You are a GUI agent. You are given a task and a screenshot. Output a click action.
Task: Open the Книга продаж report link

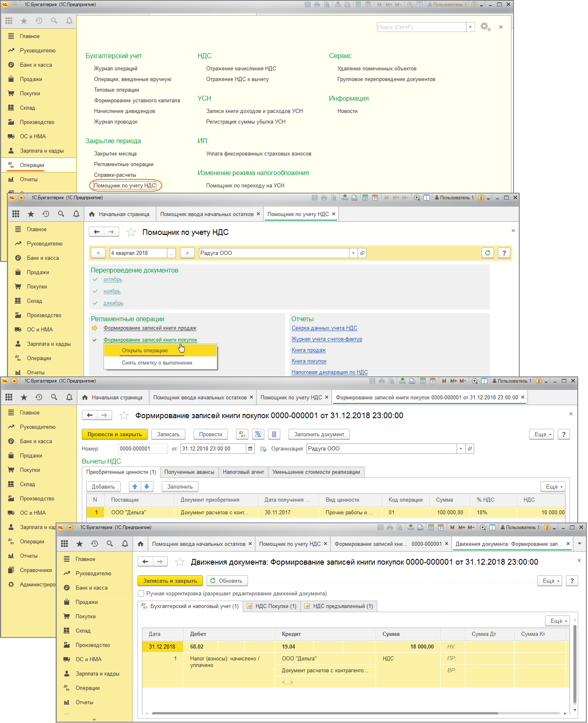pyautogui.click(x=309, y=350)
